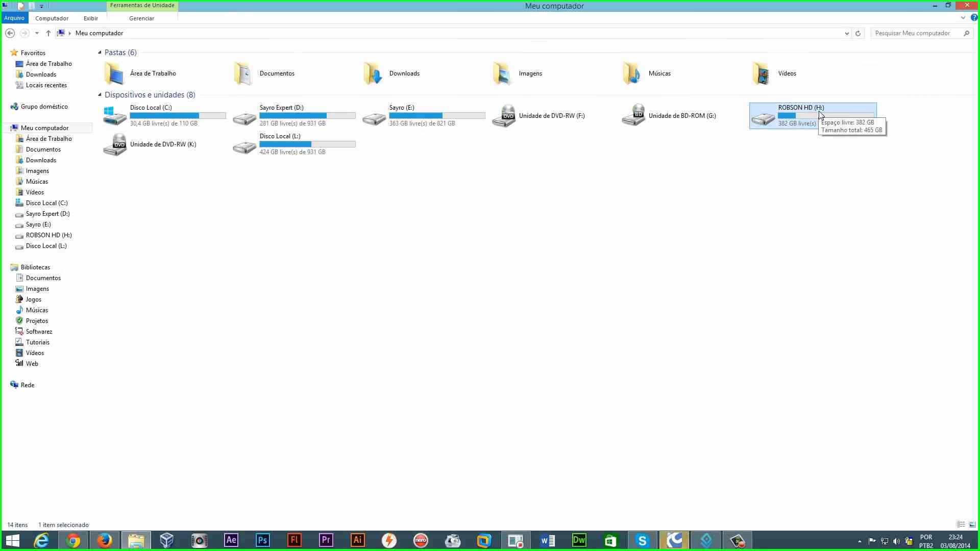Switch to the Gerenciar ribbon tab
Image resolution: width=980 pixels, height=551 pixels.
[141, 18]
